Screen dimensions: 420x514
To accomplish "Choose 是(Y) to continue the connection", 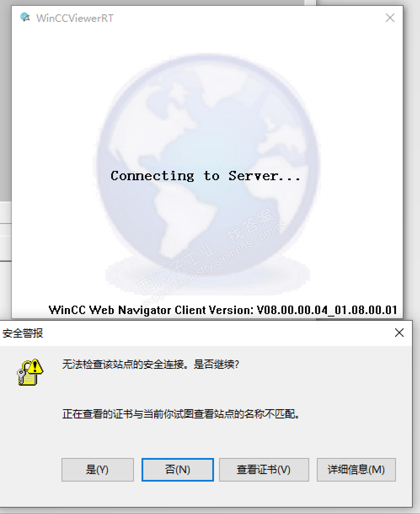I will (x=97, y=469).
